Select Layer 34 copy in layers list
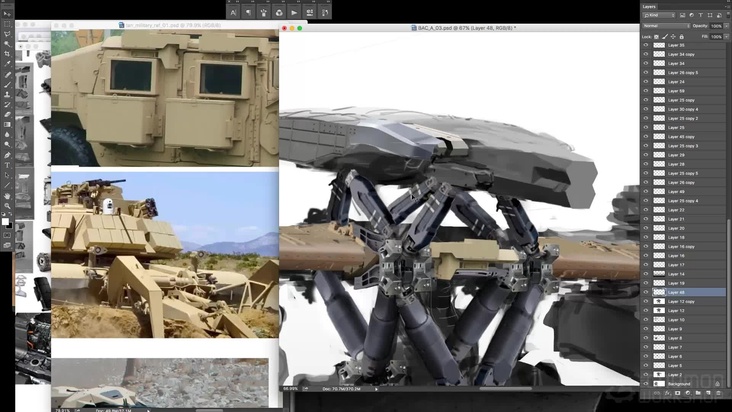Image resolution: width=732 pixels, height=412 pixels. point(682,54)
